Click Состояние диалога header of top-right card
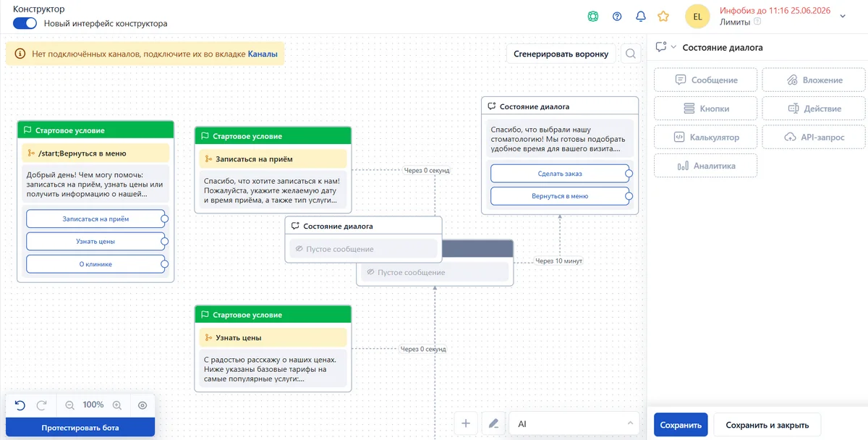Viewport: 868px width, 440px height. (x=560, y=106)
